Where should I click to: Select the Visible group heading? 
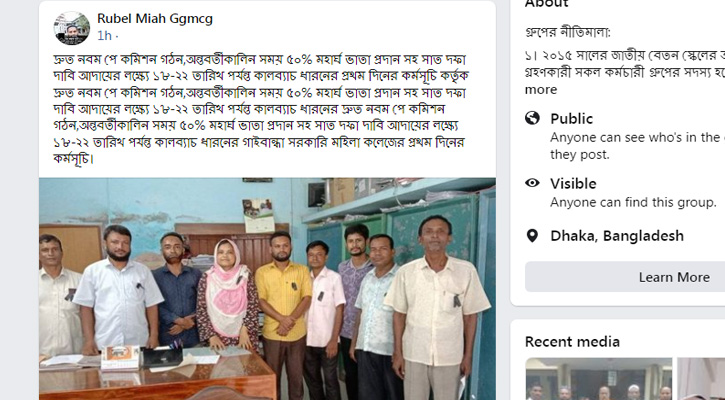point(573,184)
